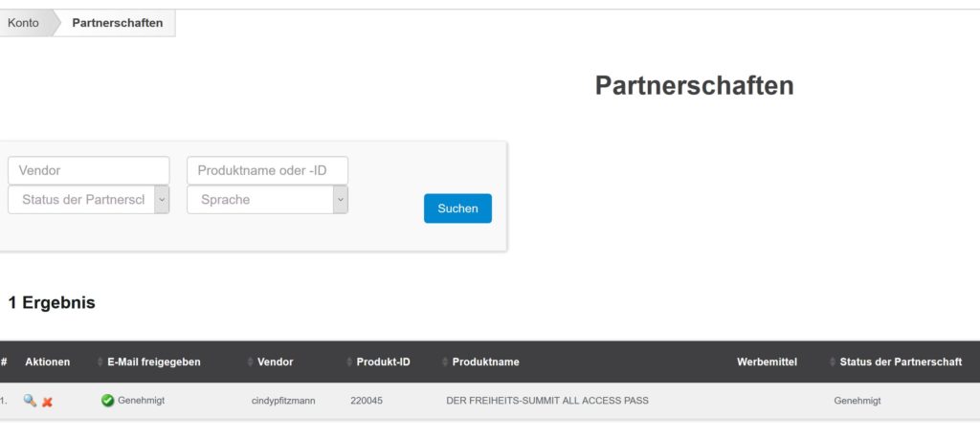The image size is (980, 438).
Task: Select Partnerschaften breadcrumb item
Action: [x=118, y=23]
